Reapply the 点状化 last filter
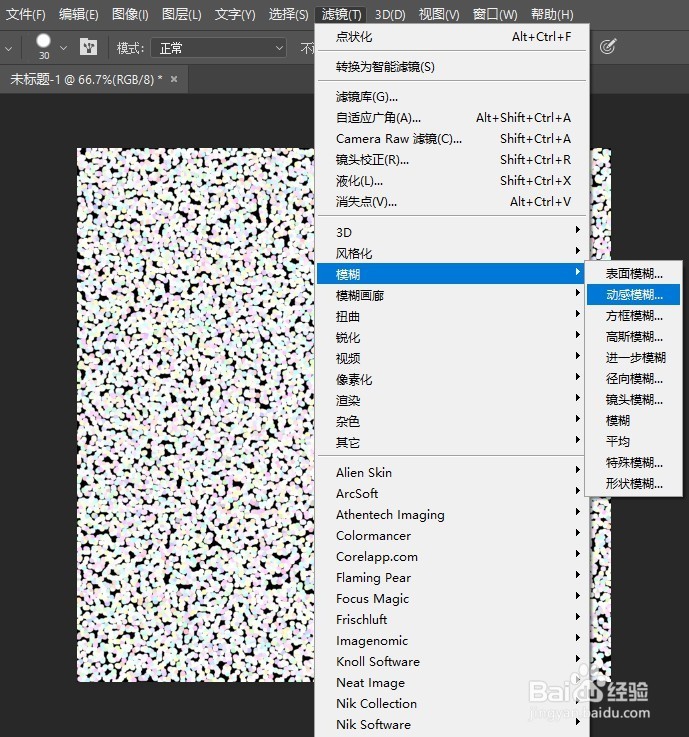The height and width of the screenshot is (737, 689). pos(451,37)
